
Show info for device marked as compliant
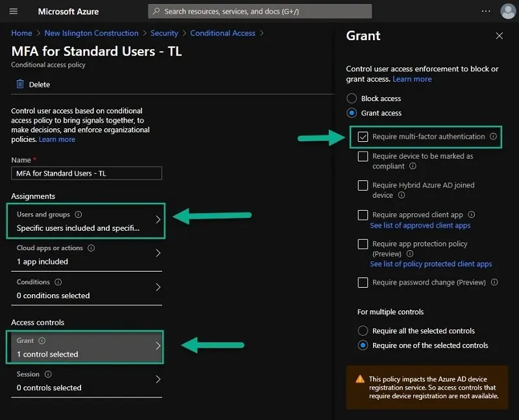point(413,166)
